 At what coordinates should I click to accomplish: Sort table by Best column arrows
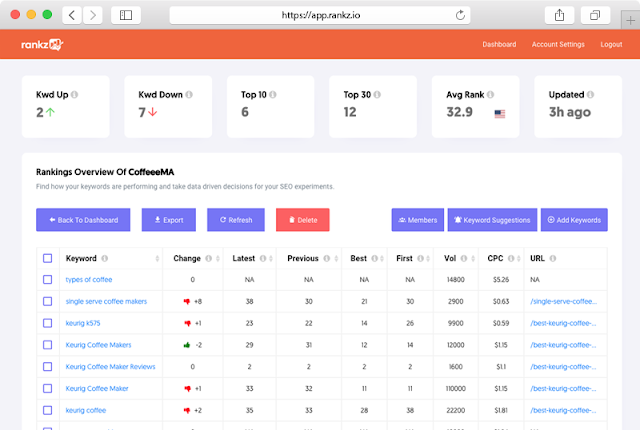(x=382, y=258)
